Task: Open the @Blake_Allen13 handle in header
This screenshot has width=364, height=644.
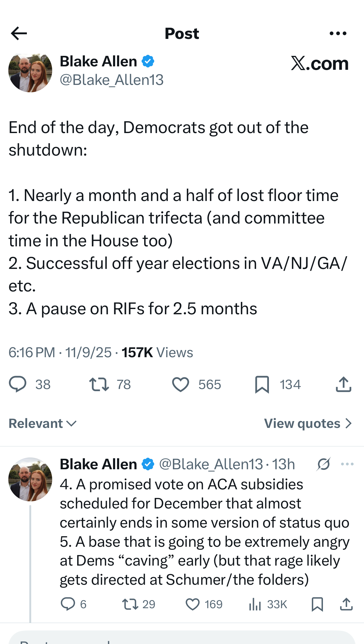Action: (x=111, y=80)
